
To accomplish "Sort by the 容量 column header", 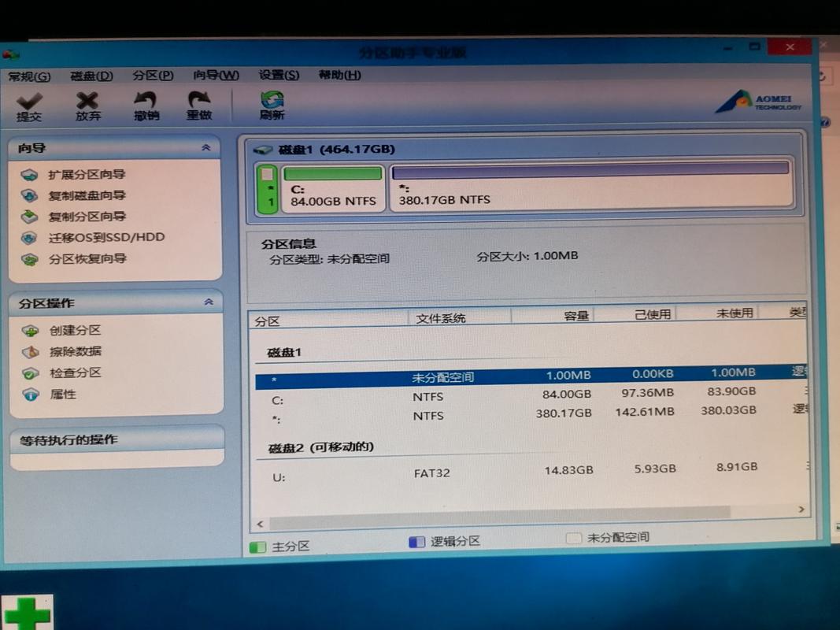I will [x=553, y=316].
